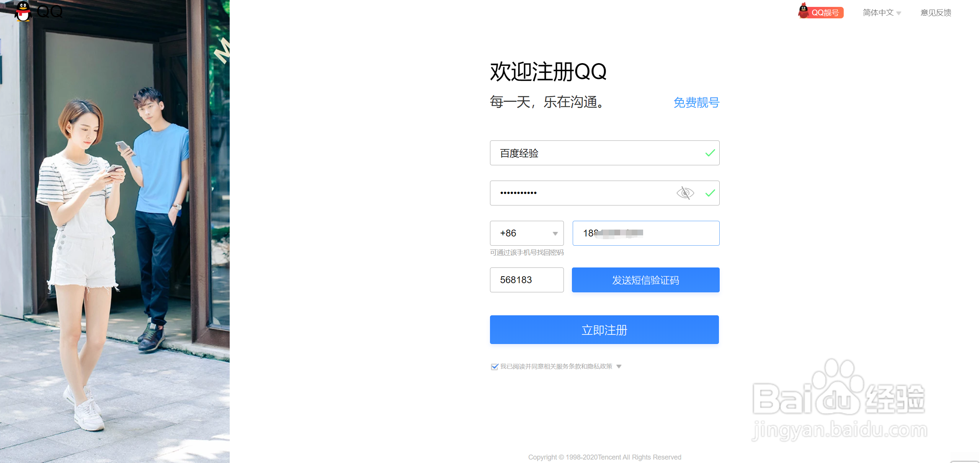Uncheck the service terms agreement checkbox

pyautogui.click(x=494, y=367)
